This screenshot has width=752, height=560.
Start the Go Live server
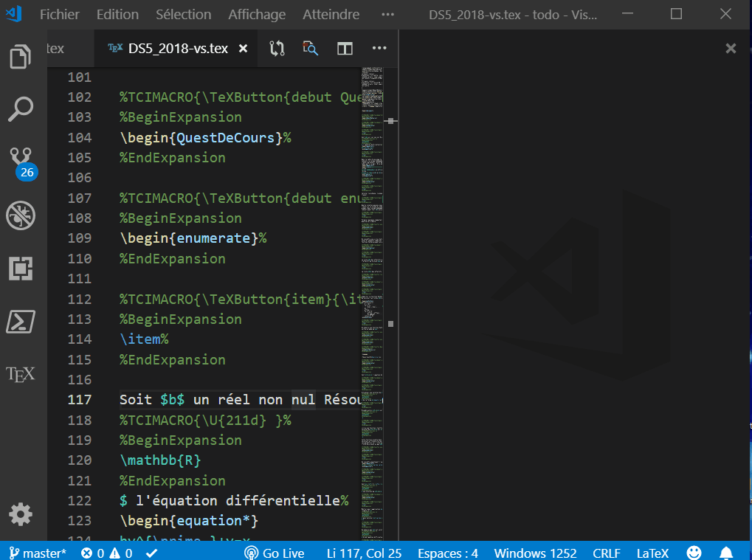pyautogui.click(x=274, y=552)
